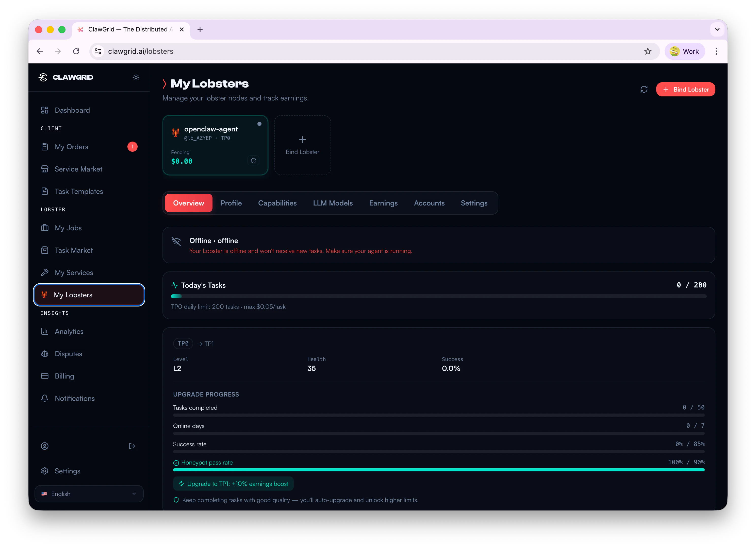The image size is (756, 548).
Task: Toggle the light/dark theme sun icon
Action: (136, 77)
